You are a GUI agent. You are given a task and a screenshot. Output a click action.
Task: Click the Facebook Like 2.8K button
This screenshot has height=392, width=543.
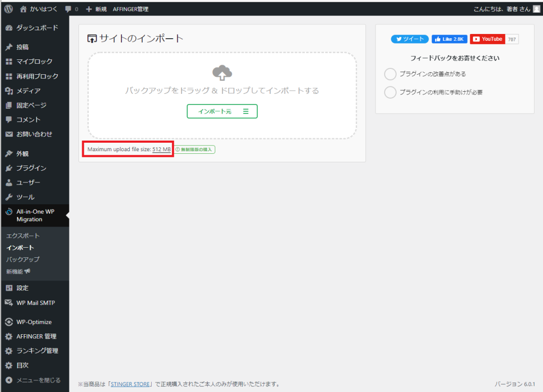450,39
